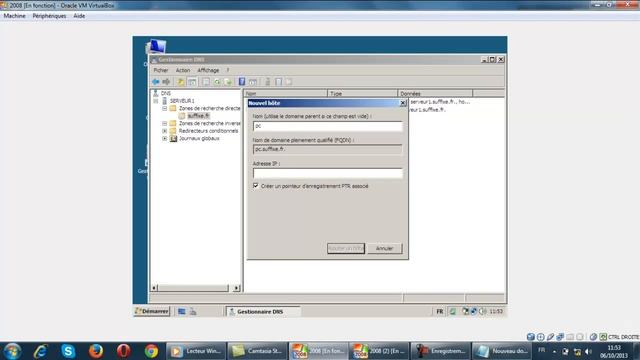Click VirtualBox network status icon

[x=560, y=337]
